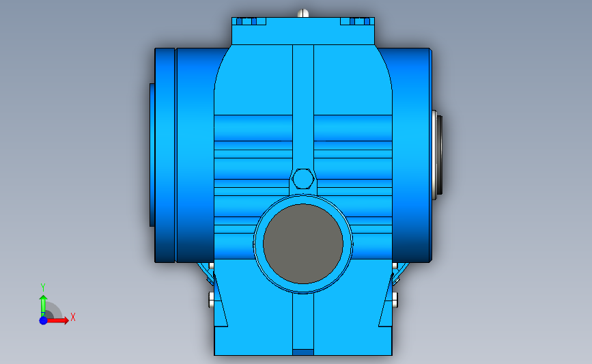Select the hexagonal plug above the shaft bore
This screenshot has width=592, height=364.
click(x=302, y=179)
